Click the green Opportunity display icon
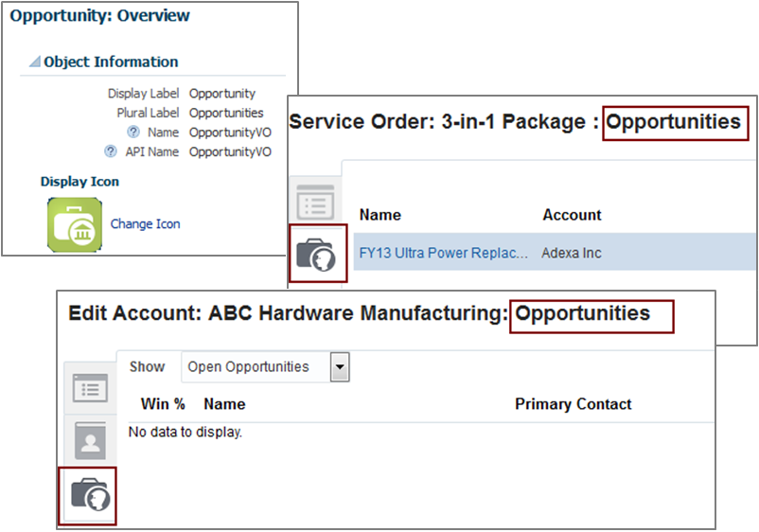 pos(74,224)
